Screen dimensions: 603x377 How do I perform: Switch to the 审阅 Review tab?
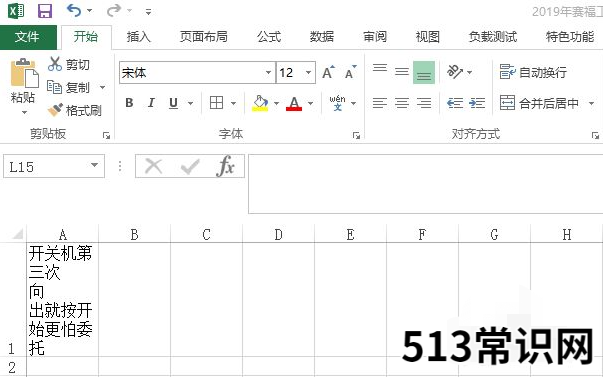coord(375,37)
